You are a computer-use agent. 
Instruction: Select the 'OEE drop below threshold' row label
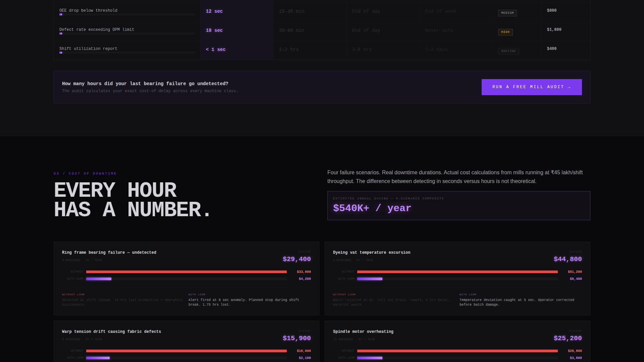88,10
